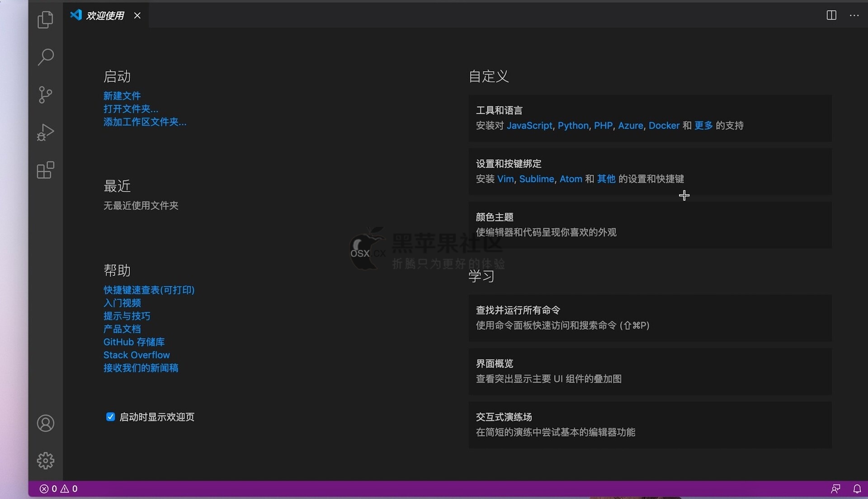The image size is (868, 499).
Task: Uncheck 启动时显示欢迎页 checkbox
Action: 110,417
